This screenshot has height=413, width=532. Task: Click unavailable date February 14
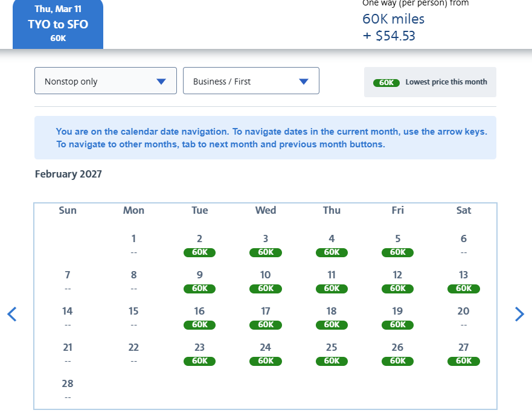pyautogui.click(x=68, y=317)
